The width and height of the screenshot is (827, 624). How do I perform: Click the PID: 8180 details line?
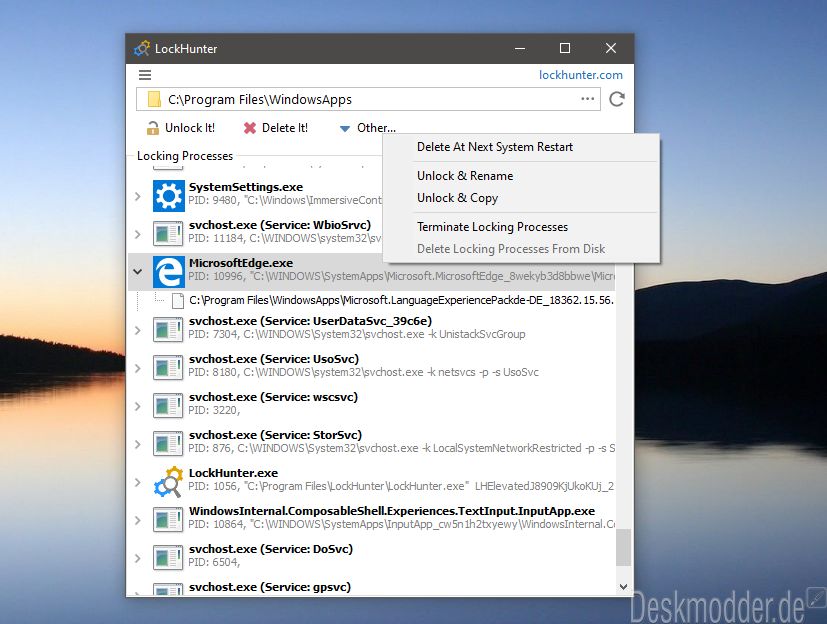[x=363, y=372]
